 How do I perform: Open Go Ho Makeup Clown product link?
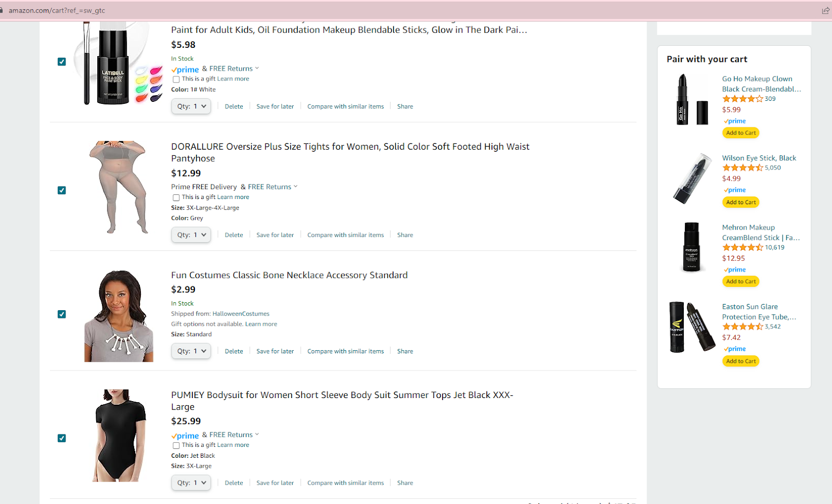point(761,84)
